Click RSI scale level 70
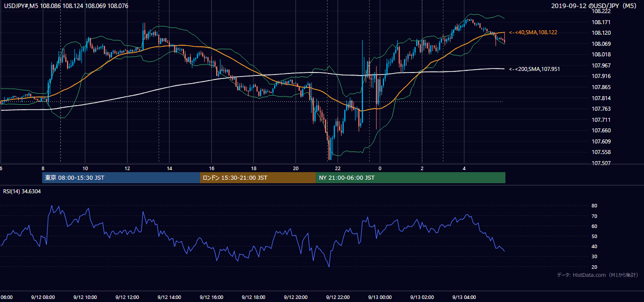Image resolution: width=644 pixels, height=302 pixels. click(x=595, y=216)
